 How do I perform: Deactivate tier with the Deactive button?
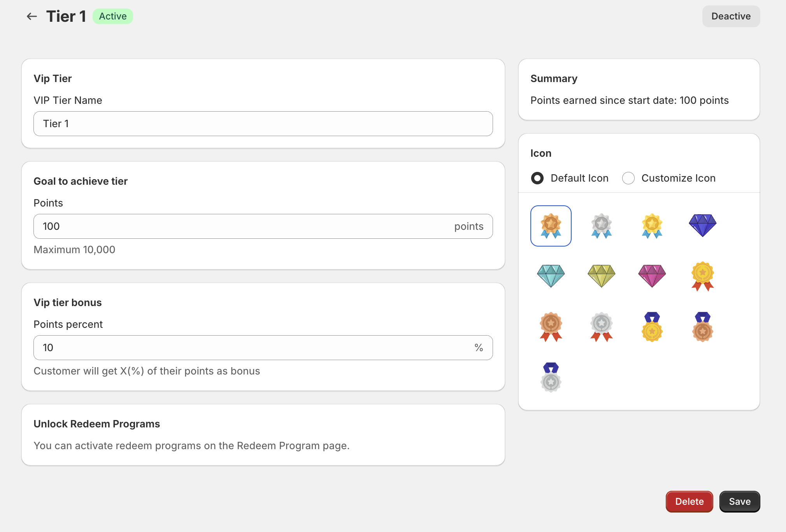coord(731,16)
